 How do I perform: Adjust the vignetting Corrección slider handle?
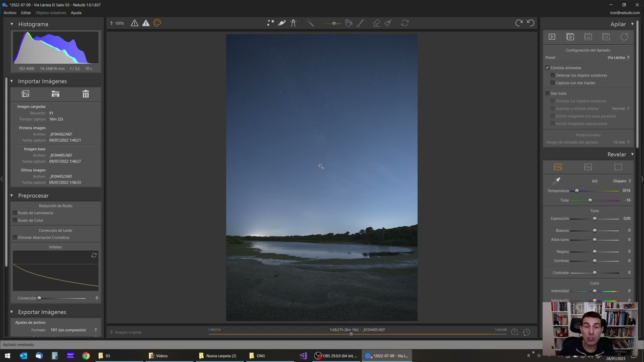tap(39, 298)
